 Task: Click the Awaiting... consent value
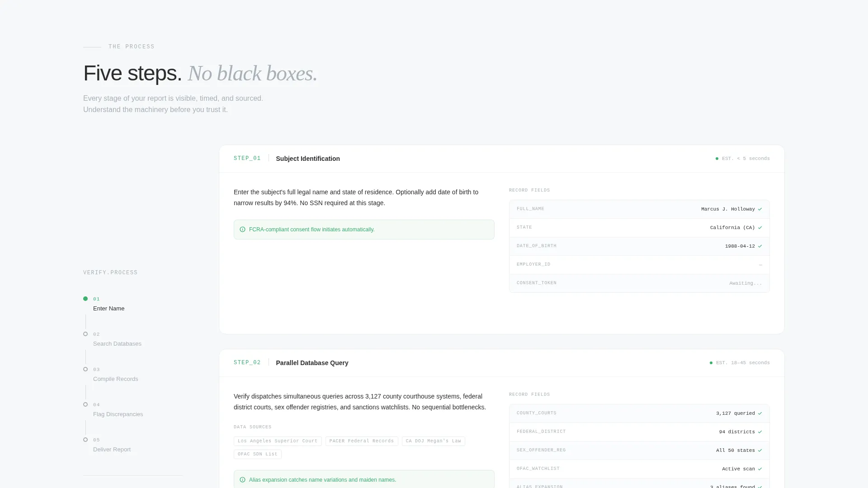[x=745, y=283]
